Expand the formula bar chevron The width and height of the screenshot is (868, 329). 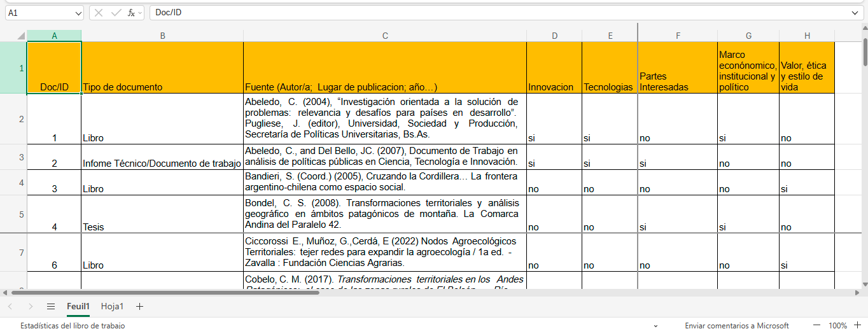click(x=855, y=13)
